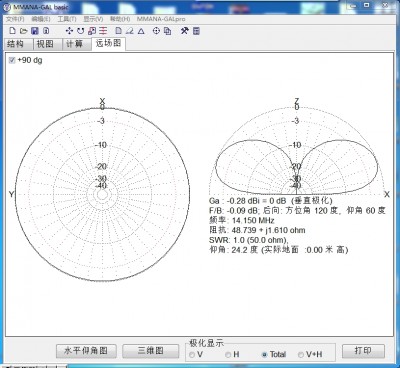The width and height of the screenshot is (400, 368).
Task: Select the four-arrow move icon
Action: [69, 31]
